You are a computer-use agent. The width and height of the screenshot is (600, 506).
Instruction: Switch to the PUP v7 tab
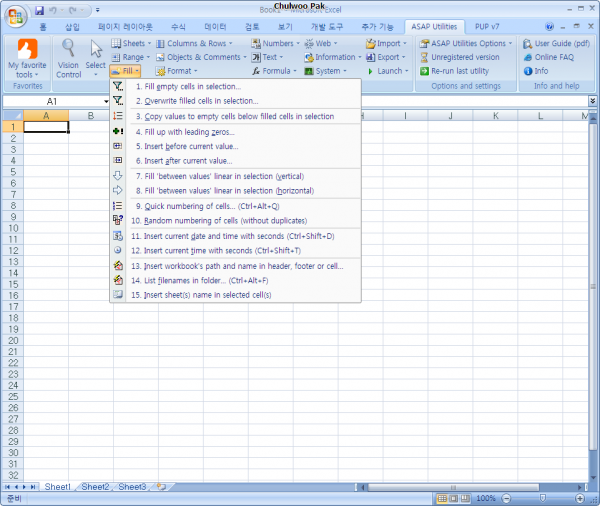(x=487, y=27)
